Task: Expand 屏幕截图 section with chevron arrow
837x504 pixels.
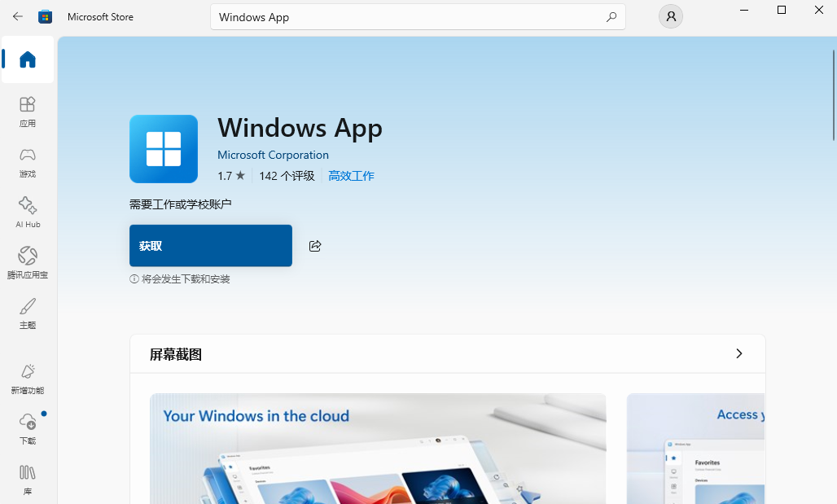Action: (738, 353)
